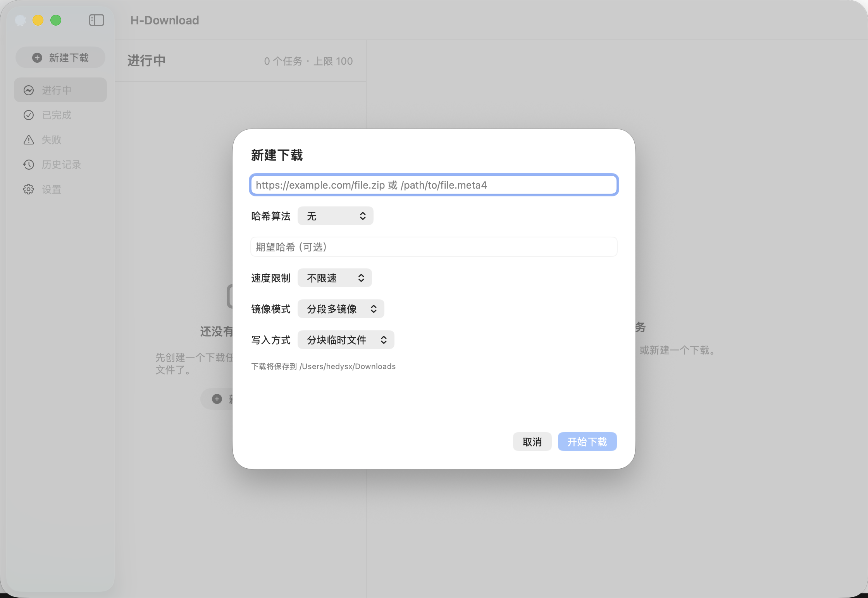Click the 已完成 checkmark icon
The image size is (868, 598).
pos(29,115)
